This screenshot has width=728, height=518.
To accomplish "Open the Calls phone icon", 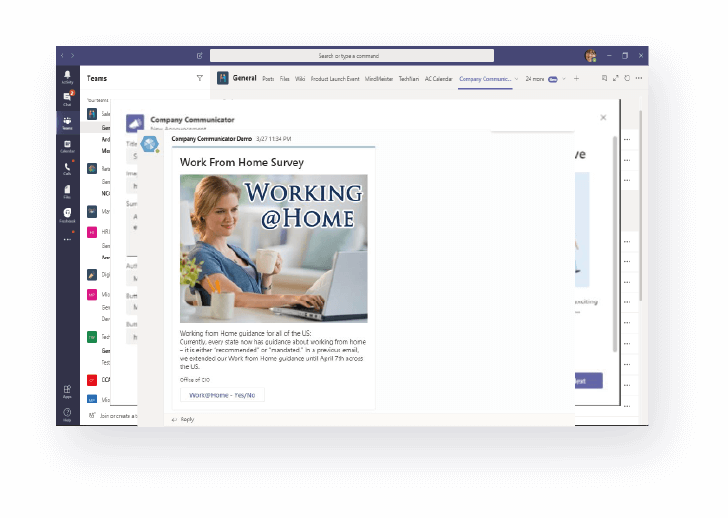I will [67, 168].
